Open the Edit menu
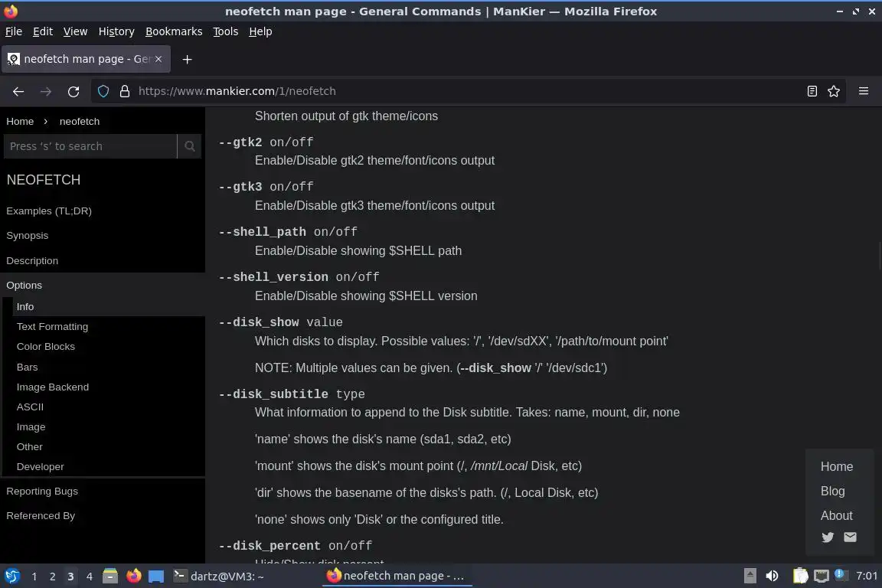 pyautogui.click(x=43, y=31)
